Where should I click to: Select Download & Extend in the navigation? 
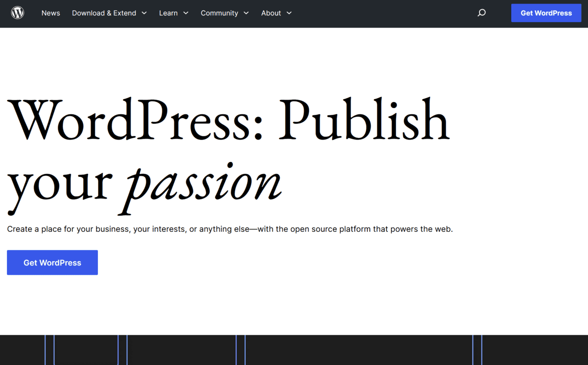coord(104,13)
